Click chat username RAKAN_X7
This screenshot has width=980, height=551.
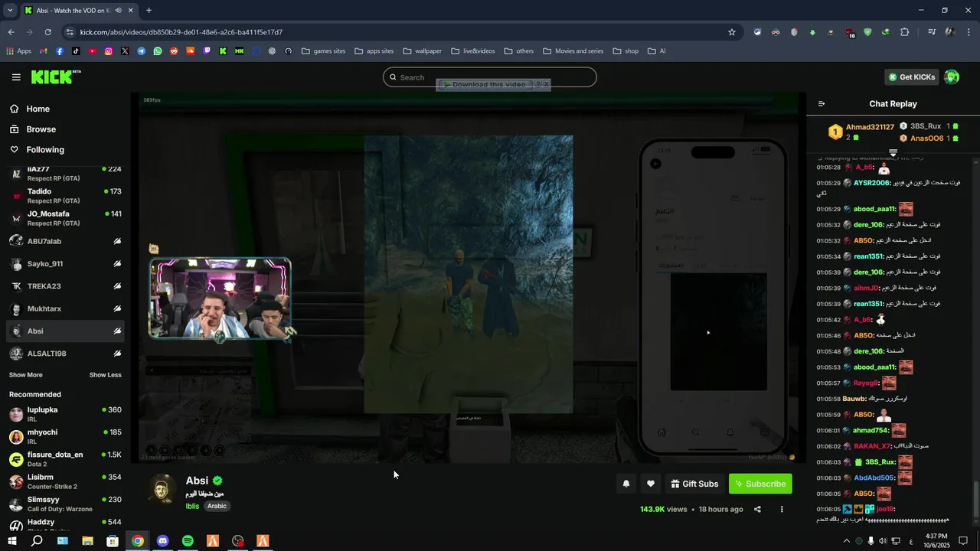coord(873,446)
